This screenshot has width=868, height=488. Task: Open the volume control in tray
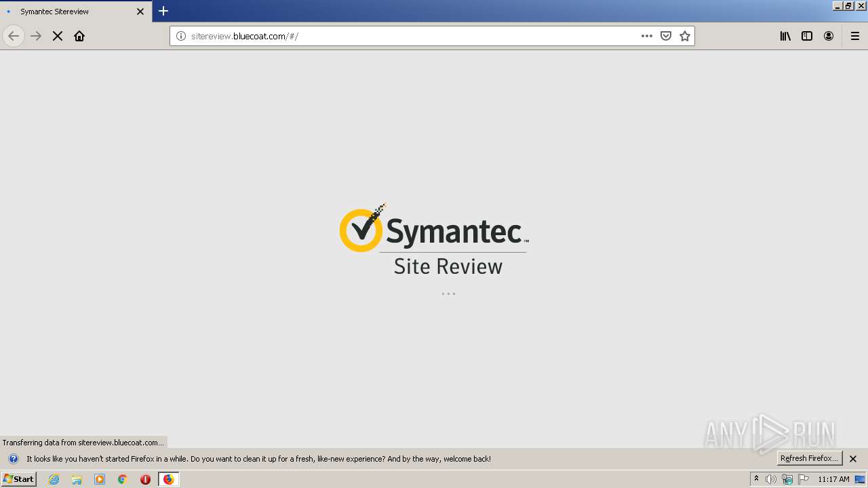coord(771,479)
